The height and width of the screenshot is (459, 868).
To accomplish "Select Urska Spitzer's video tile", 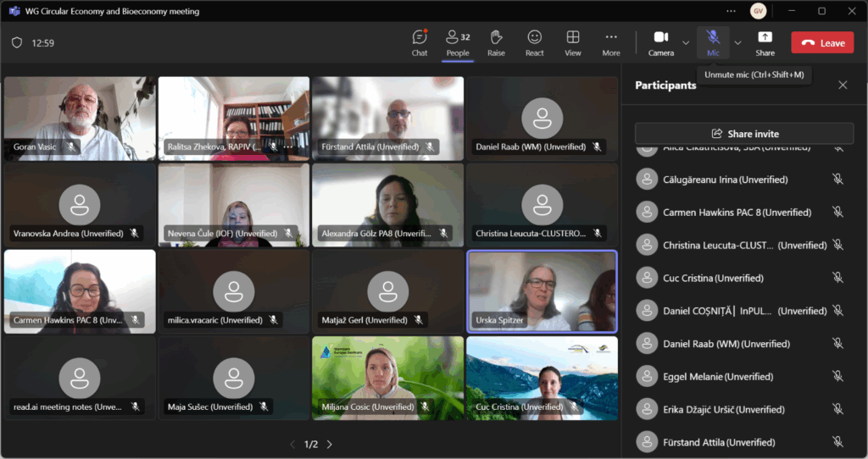I will click(542, 290).
